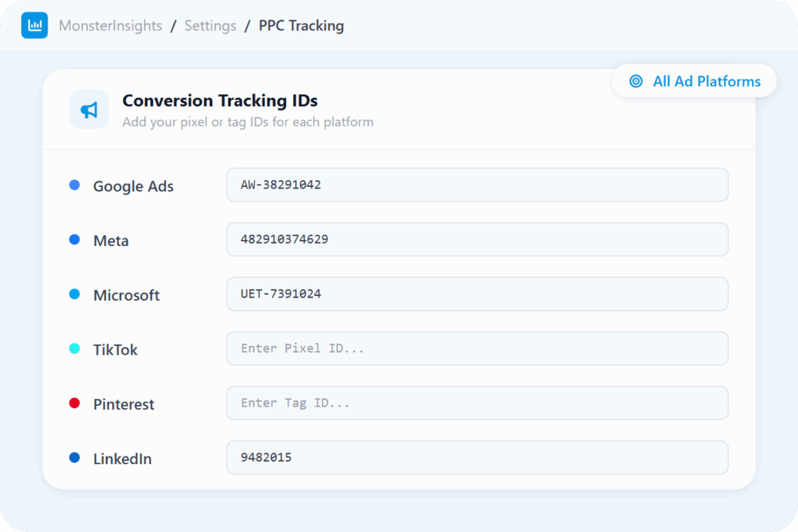Open Settings from the breadcrumb trail

click(210, 26)
